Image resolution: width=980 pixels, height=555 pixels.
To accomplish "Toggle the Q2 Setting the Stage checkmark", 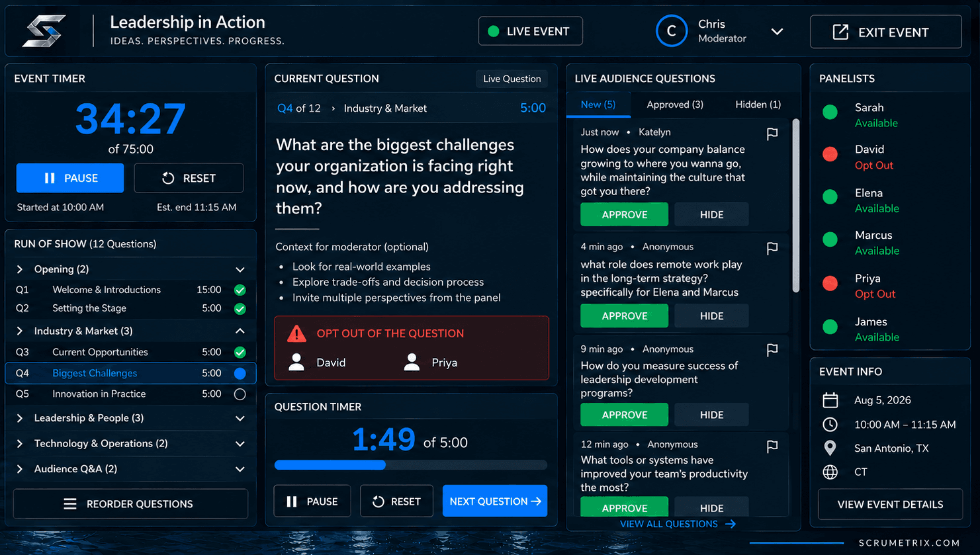I will pyautogui.click(x=240, y=308).
